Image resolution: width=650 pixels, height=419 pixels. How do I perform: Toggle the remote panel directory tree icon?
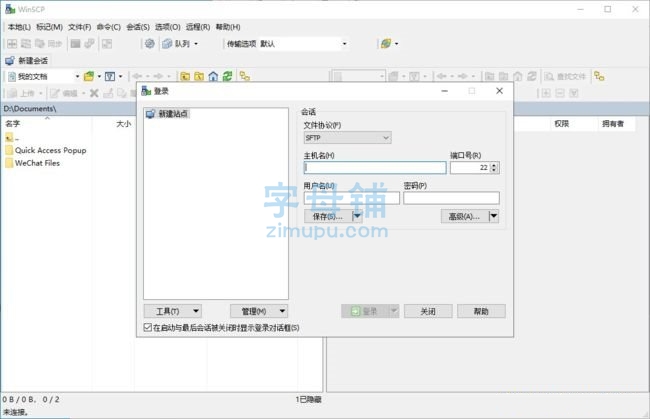599,76
